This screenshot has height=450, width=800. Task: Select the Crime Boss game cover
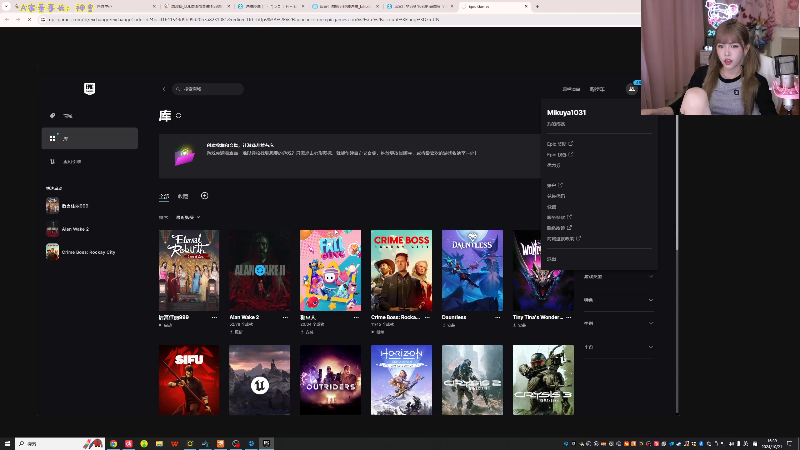402,270
